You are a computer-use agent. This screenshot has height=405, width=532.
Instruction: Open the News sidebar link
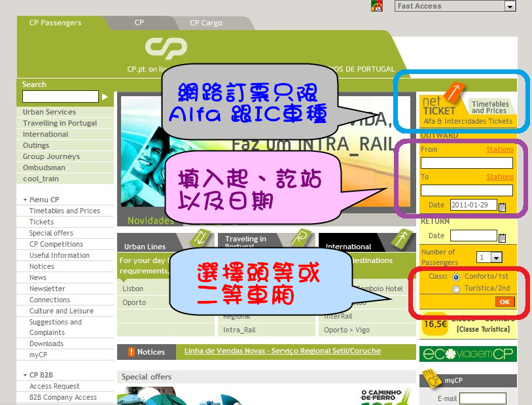(38, 278)
